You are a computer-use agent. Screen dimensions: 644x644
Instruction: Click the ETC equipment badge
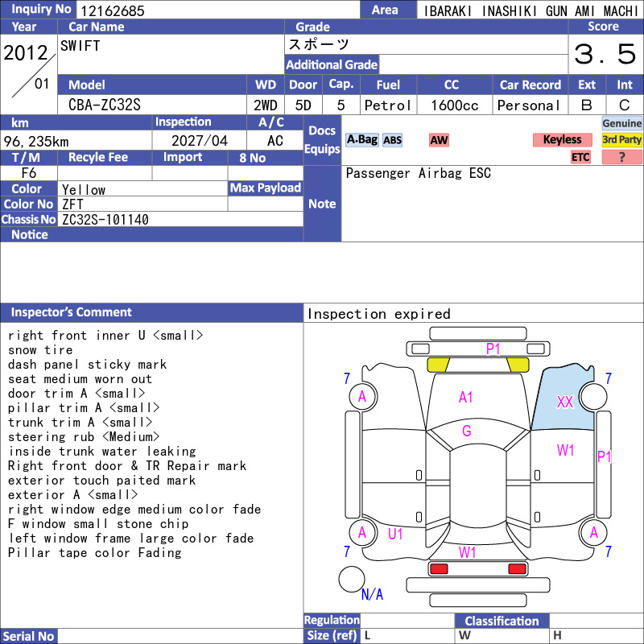(x=580, y=157)
